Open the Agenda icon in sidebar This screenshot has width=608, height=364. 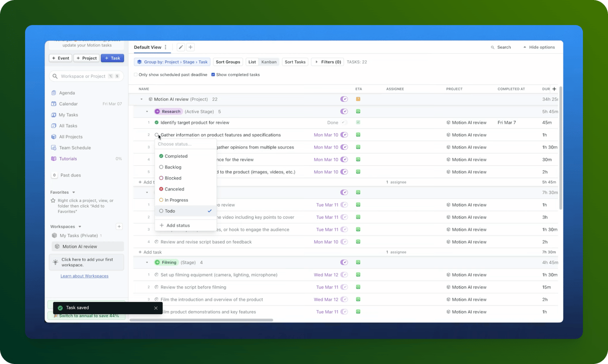click(54, 93)
